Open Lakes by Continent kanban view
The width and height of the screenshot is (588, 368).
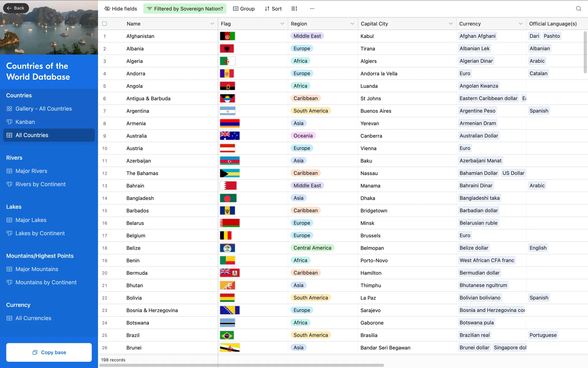coord(40,233)
